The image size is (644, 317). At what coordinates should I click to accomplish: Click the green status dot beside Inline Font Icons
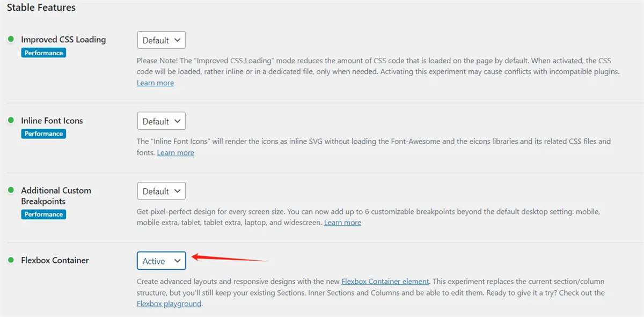pos(11,120)
